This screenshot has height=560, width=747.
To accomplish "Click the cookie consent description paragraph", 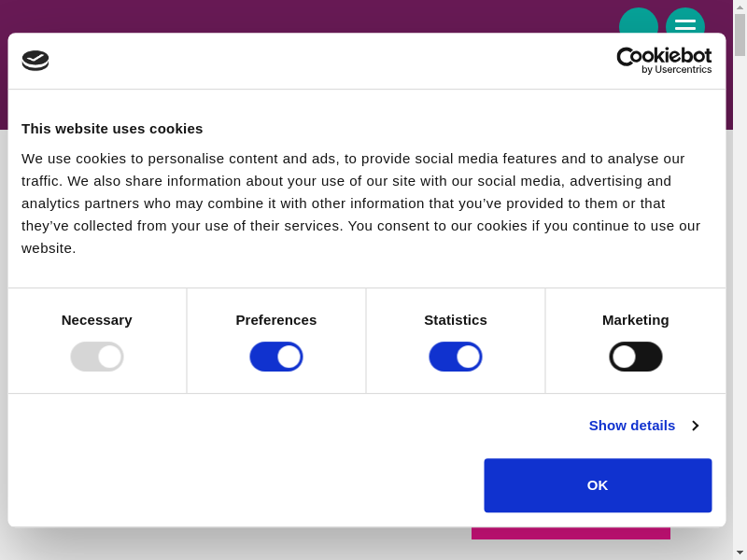I will click(x=360, y=203).
